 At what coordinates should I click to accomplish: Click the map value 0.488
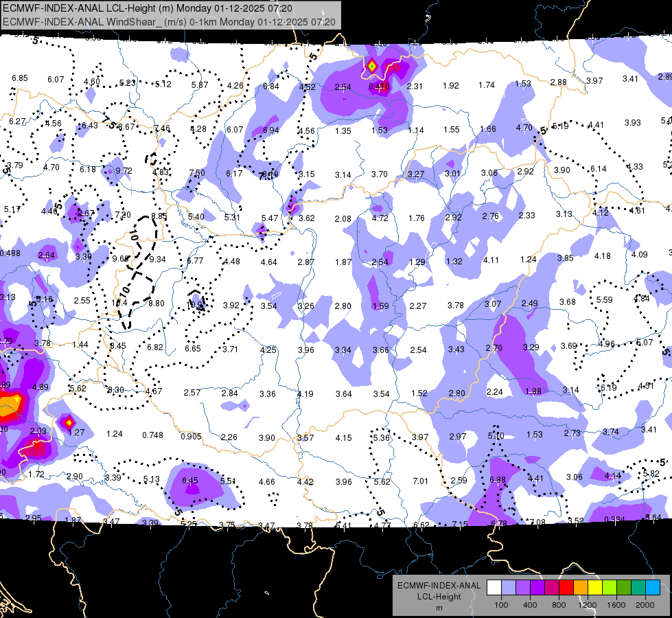[x=10, y=253]
